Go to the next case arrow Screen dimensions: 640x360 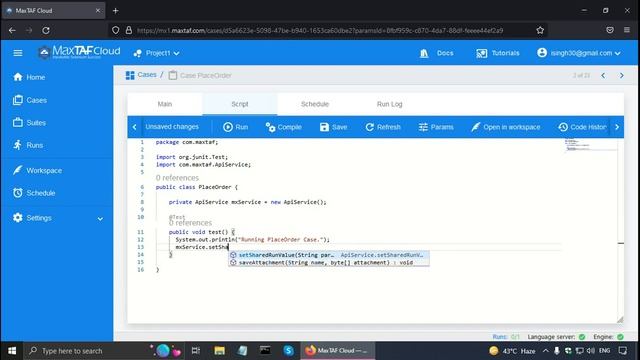(x=622, y=76)
